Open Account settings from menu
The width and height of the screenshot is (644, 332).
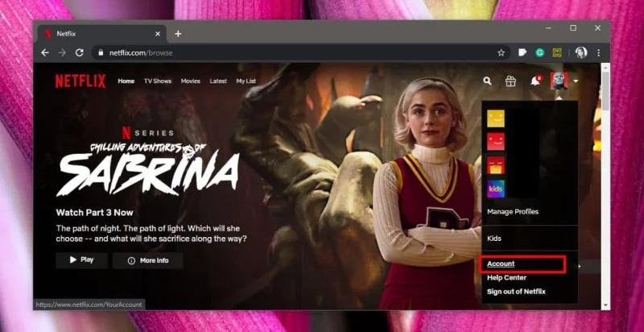click(x=501, y=264)
